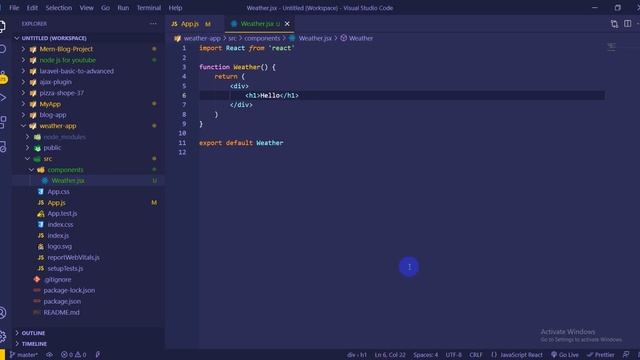Expand the ajax-plugin folder
Screen dimensions: 640x360
pos(55,82)
